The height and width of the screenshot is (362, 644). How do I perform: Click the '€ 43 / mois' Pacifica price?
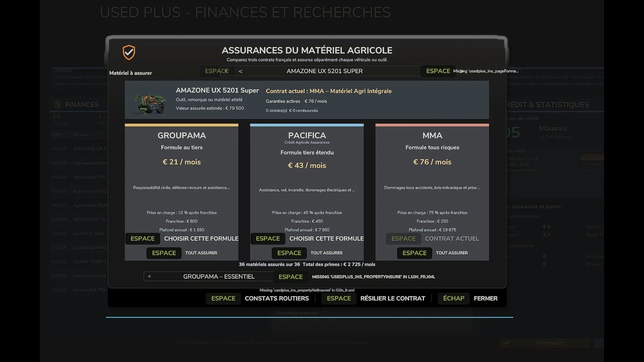[x=307, y=166]
